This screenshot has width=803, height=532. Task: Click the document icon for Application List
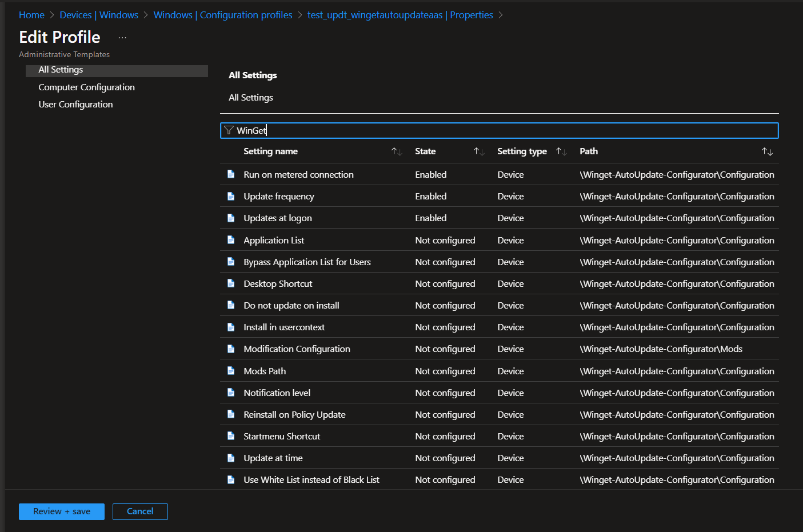231,240
